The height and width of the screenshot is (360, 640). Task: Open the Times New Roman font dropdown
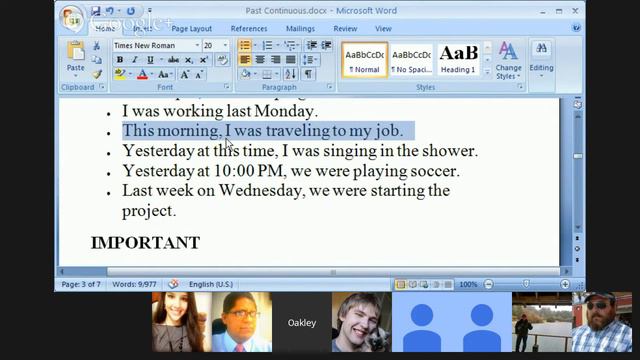197,45
